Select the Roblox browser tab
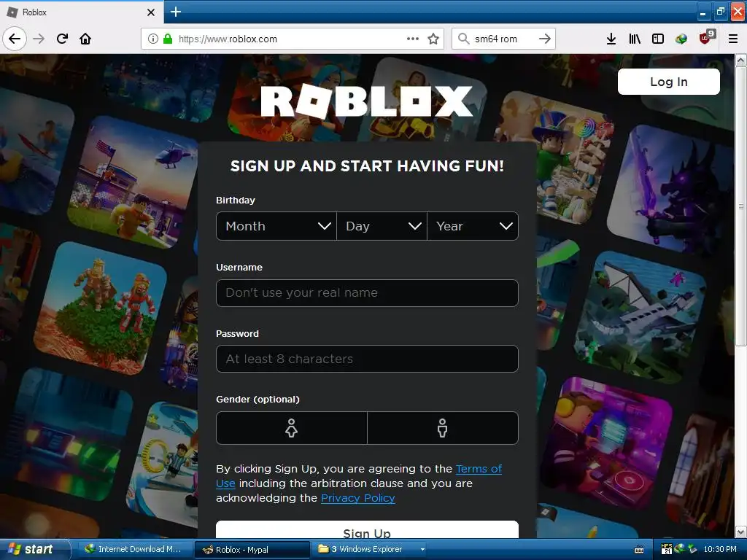 click(x=81, y=12)
